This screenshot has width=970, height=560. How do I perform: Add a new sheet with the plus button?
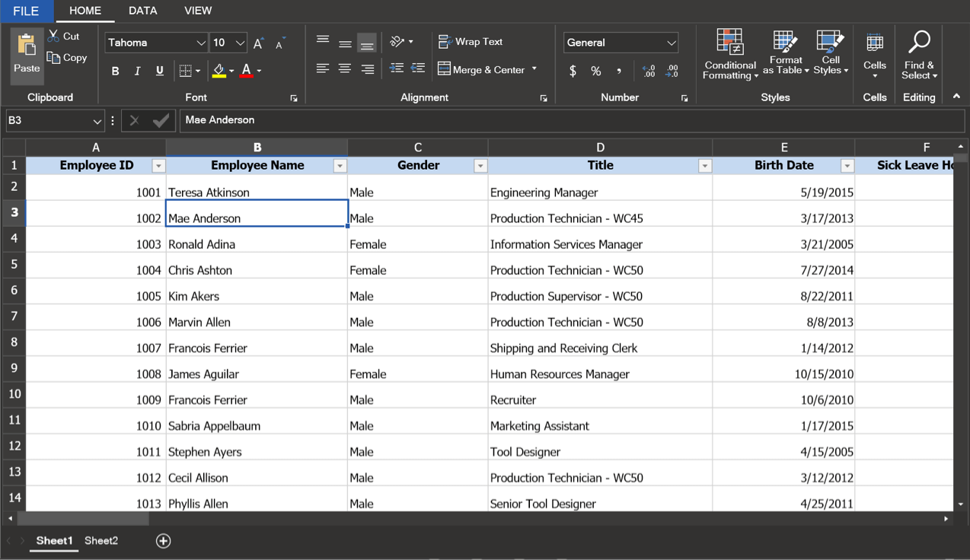point(163,540)
